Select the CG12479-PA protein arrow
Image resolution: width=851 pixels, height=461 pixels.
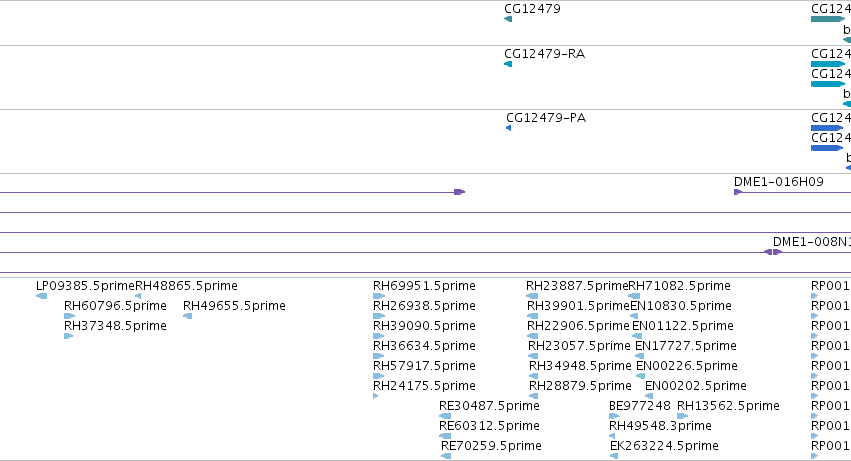coord(509,128)
